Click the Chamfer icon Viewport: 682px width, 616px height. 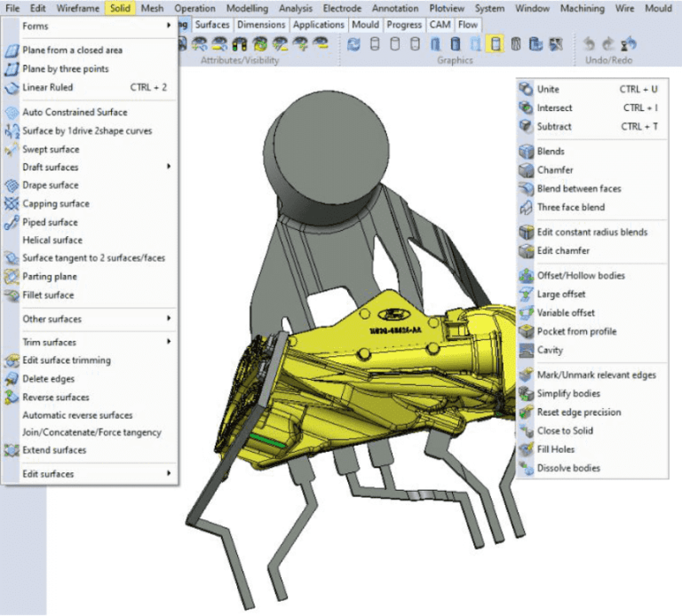coord(526,170)
